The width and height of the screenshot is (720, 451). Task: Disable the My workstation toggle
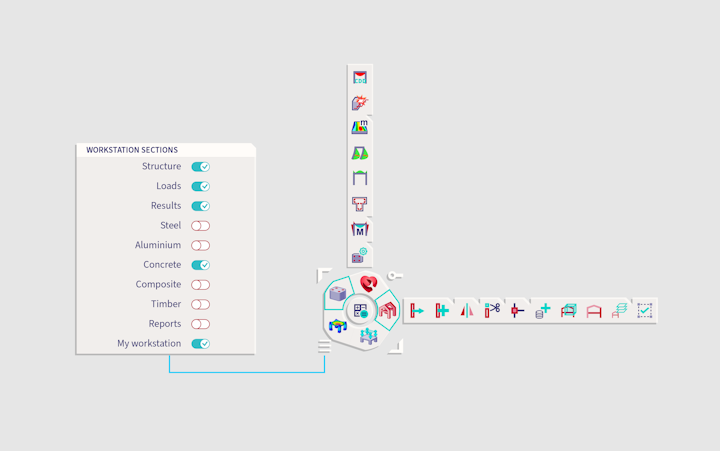(200, 344)
